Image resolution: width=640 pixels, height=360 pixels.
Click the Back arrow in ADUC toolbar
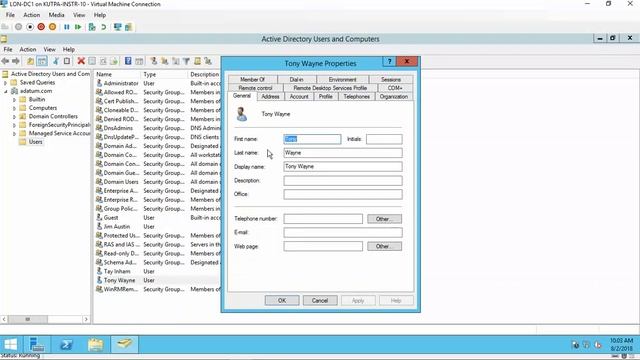coord(5,61)
